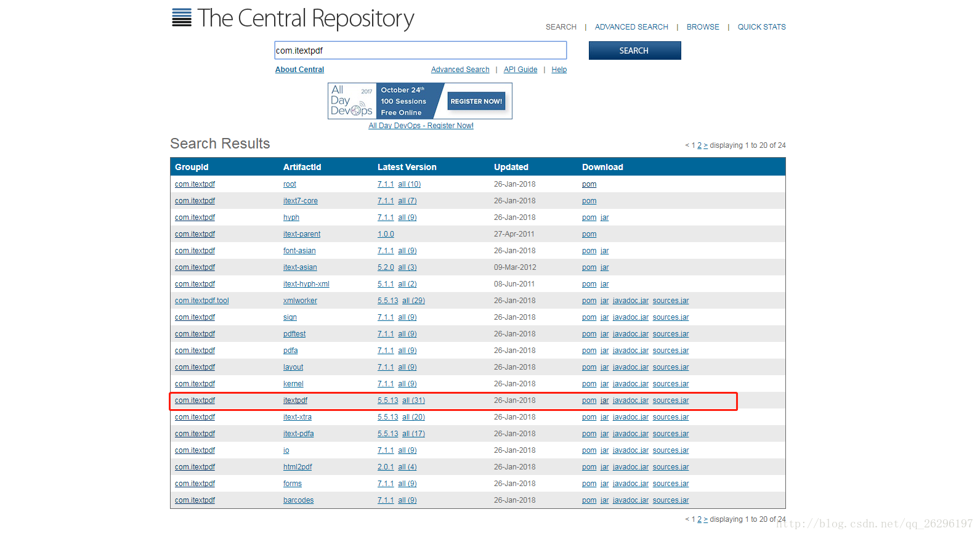Download pom in the kernel row
Screen dimensions: 980x536
(x=589, y=384)
